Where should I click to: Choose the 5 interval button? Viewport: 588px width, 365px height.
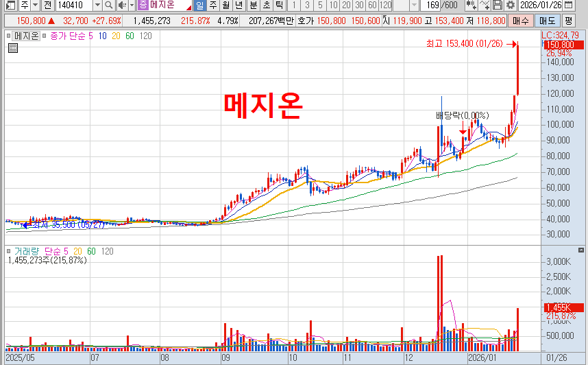pos(320,5)
